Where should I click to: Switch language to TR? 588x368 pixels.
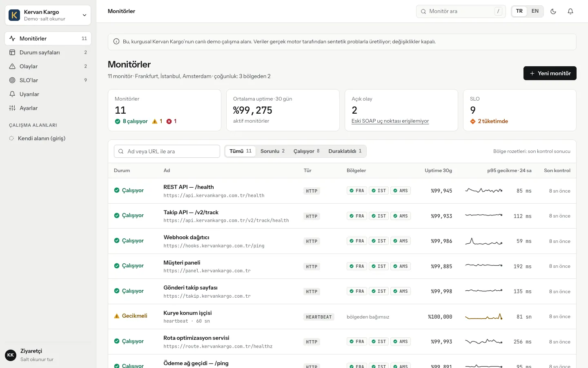pyautogui.click(x=519, y=11)
